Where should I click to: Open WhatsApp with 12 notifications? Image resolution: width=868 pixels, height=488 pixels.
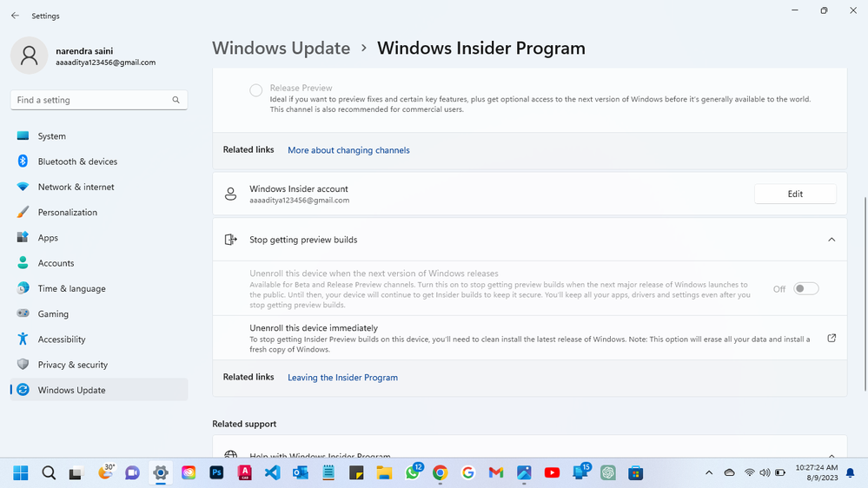[413, 473]
